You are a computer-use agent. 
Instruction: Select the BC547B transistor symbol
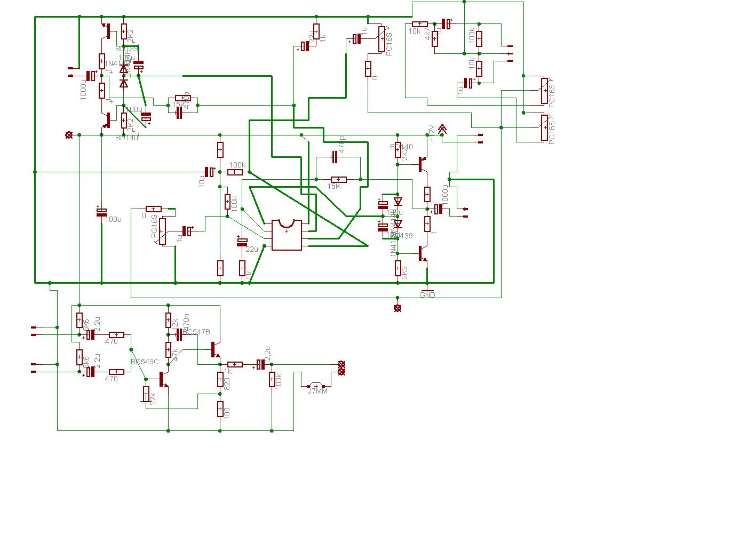(x=214, y=350)
